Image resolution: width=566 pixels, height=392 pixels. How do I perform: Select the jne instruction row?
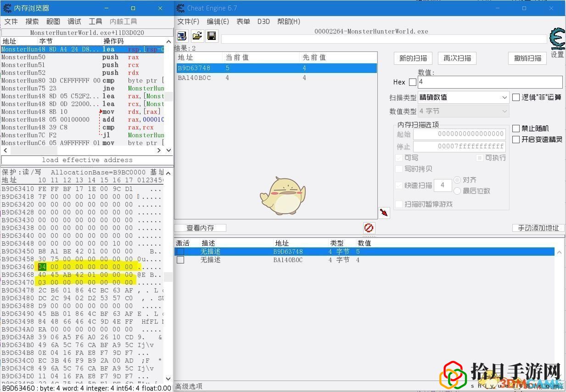click(x=83, y=88)
